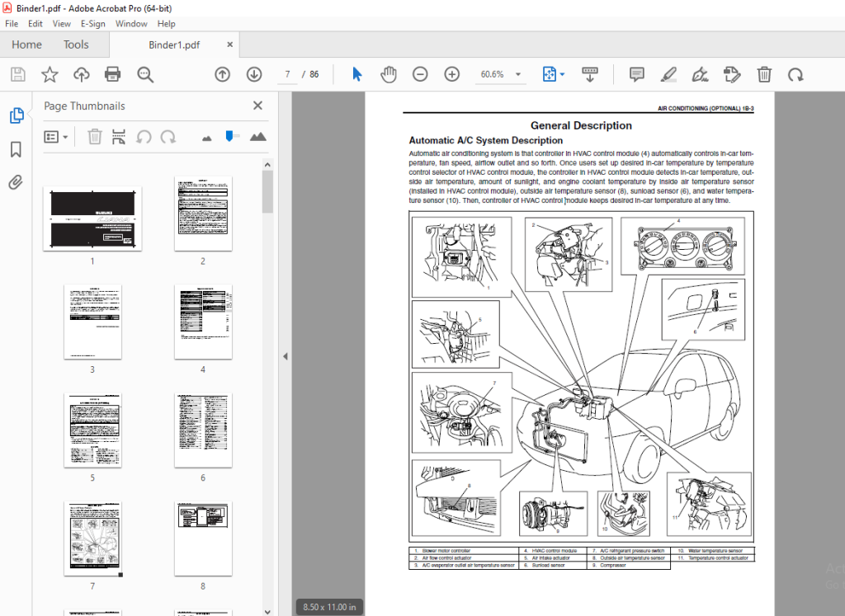Open the E-Sign menu
Image resolution: width=845 pixels, height=616 pixels.
click(92, 24)
